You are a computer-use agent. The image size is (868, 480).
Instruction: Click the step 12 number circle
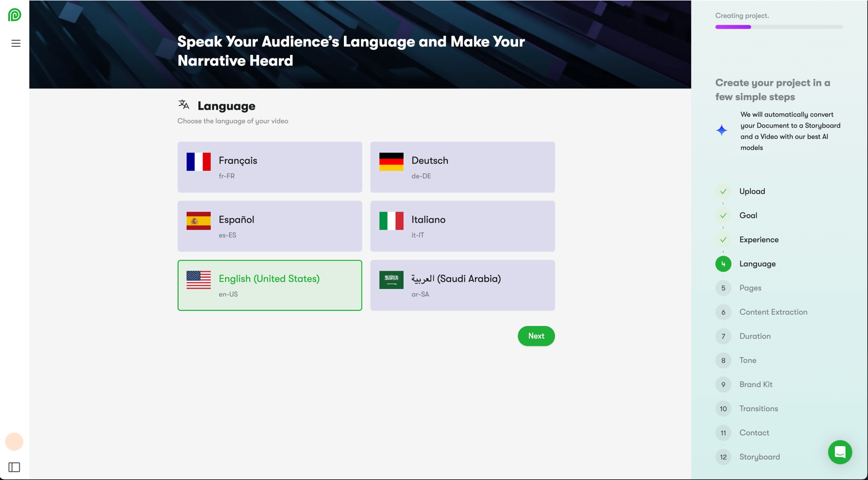[723, 457]
